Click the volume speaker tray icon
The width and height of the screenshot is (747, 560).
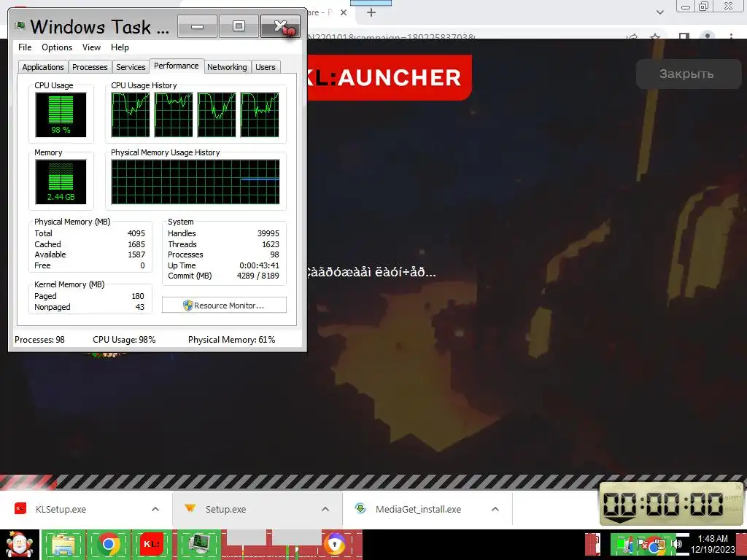[x=676, y=544]
